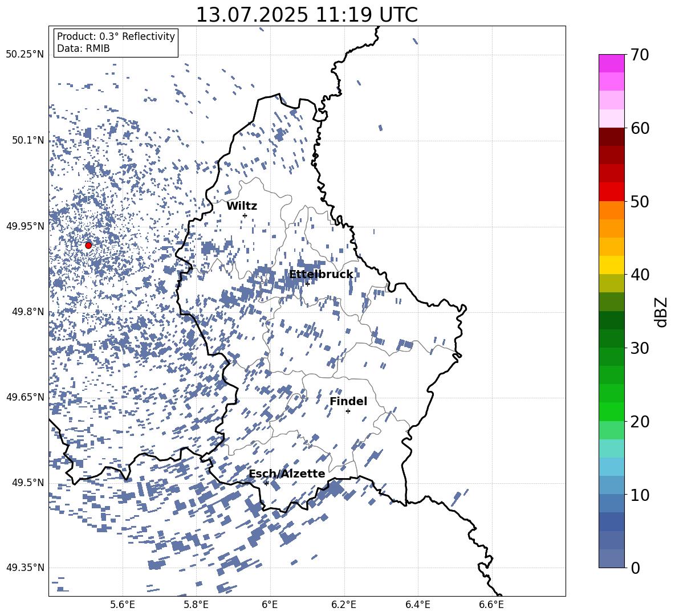
Task: Click the 5.6°E longitude label
Action: pos(123,605)
